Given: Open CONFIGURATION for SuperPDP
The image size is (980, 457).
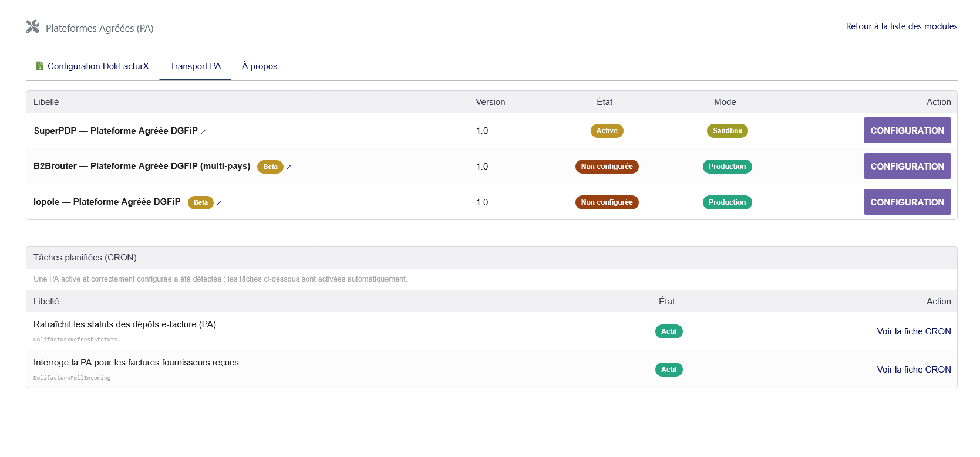Looking at the screenshot, I should coord(907,130).
